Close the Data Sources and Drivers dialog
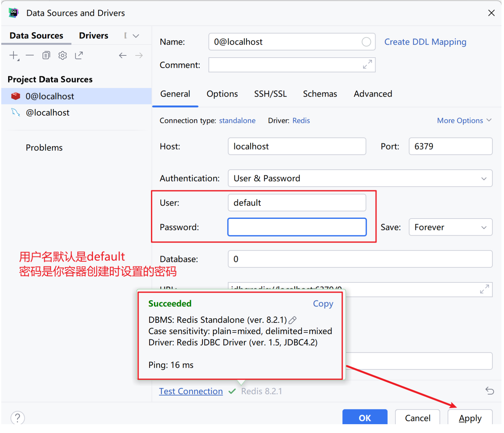Viewport: 504px width, 433px height. coord(491,13)
